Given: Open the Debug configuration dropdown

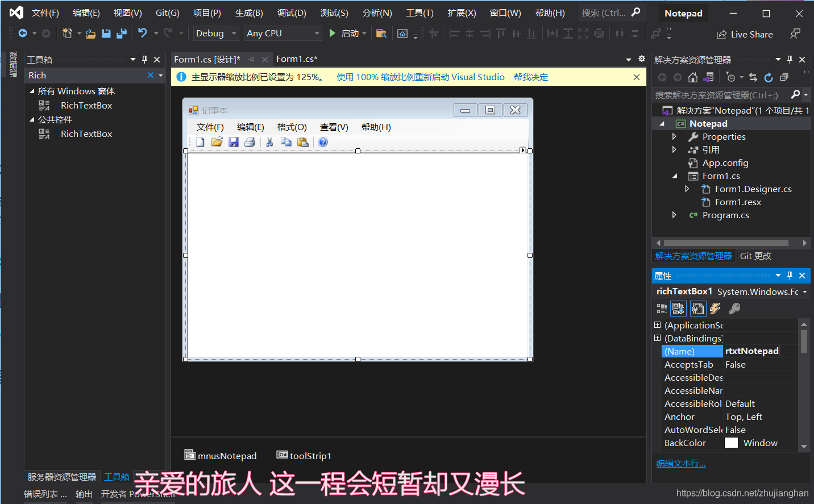Looking at the screenshot, I should click(234, 34).
